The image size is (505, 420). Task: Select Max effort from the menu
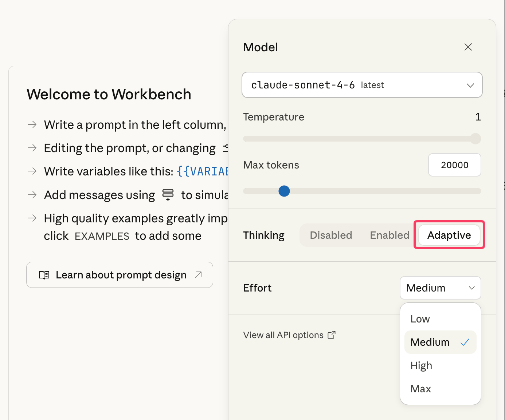[420, 388]
